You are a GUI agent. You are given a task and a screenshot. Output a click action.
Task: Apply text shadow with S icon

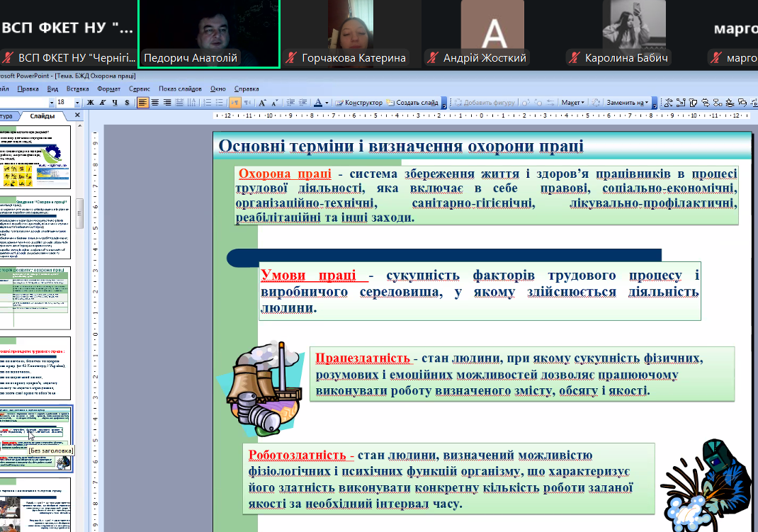tap(127, 103)
